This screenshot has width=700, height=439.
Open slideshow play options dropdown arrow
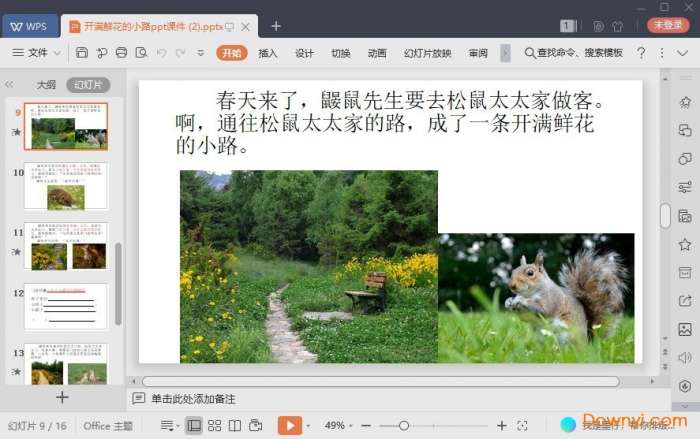coord(308,426)
